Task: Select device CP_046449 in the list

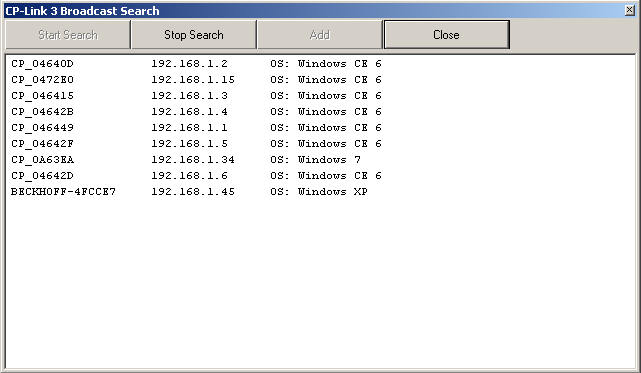Action: pyautogui.click(x=43, y=128)
